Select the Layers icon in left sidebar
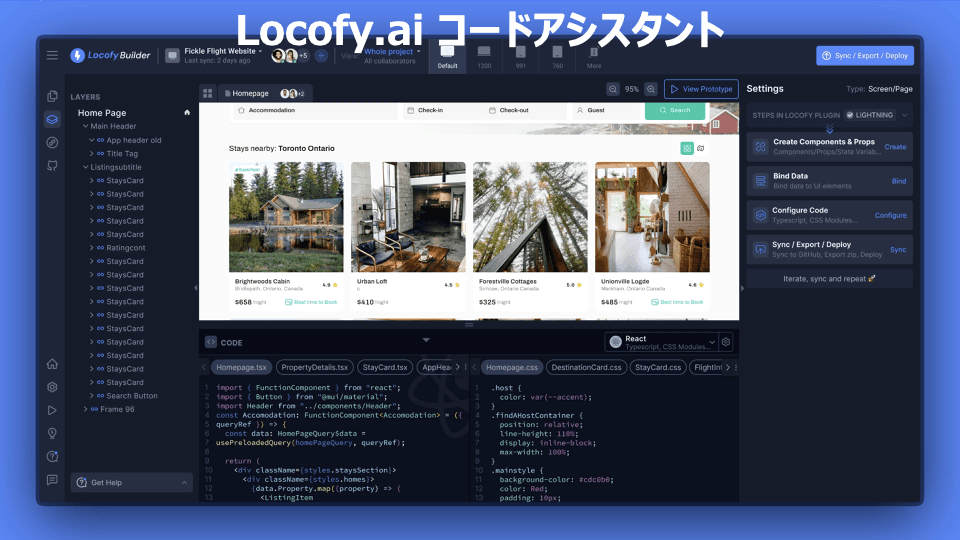 pyautogui.click(x=52, y=119)
